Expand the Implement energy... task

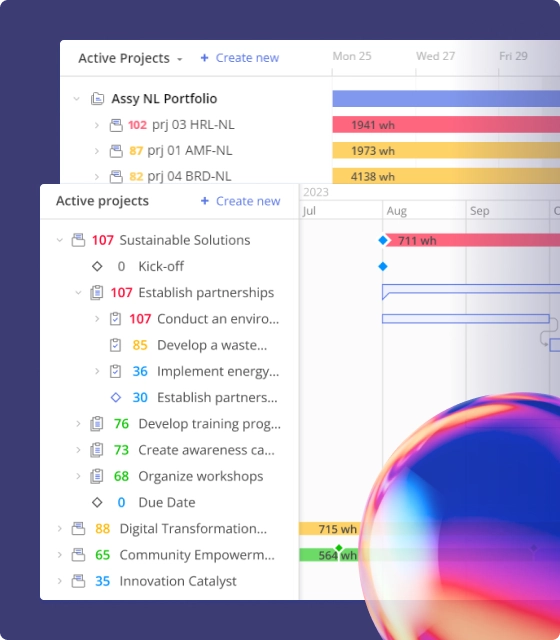click(x=97, y=371)
